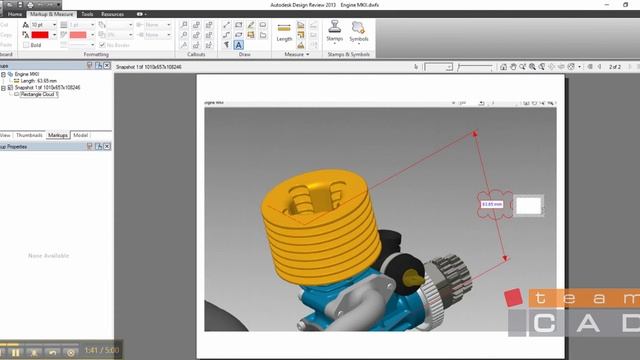Select the Freehand highlighter tool
Viewport: 640px width, 360px height.
coord(251,25)
